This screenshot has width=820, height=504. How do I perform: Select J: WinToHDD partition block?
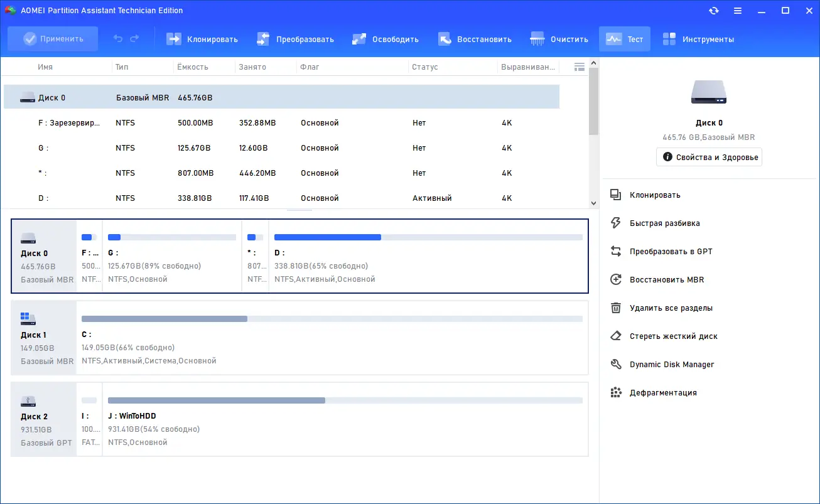pos(345,419)
